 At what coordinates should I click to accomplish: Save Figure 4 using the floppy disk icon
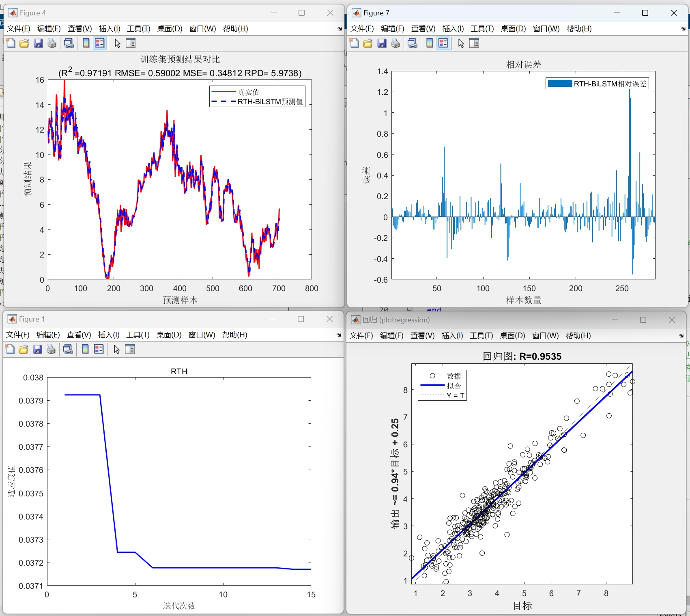pyautogui.click(x=38, y=43)
